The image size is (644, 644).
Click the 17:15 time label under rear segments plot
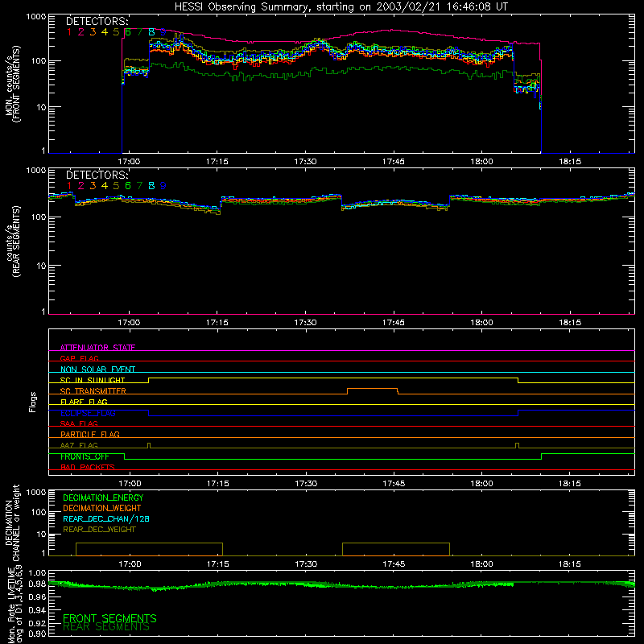point(217,323)
